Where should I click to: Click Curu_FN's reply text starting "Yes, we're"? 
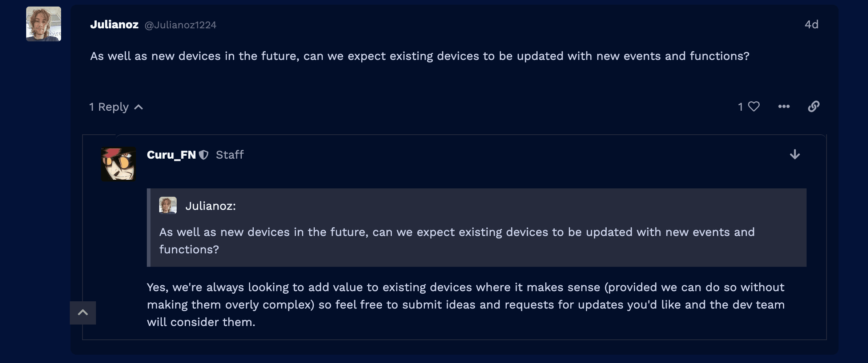[466, 305]
